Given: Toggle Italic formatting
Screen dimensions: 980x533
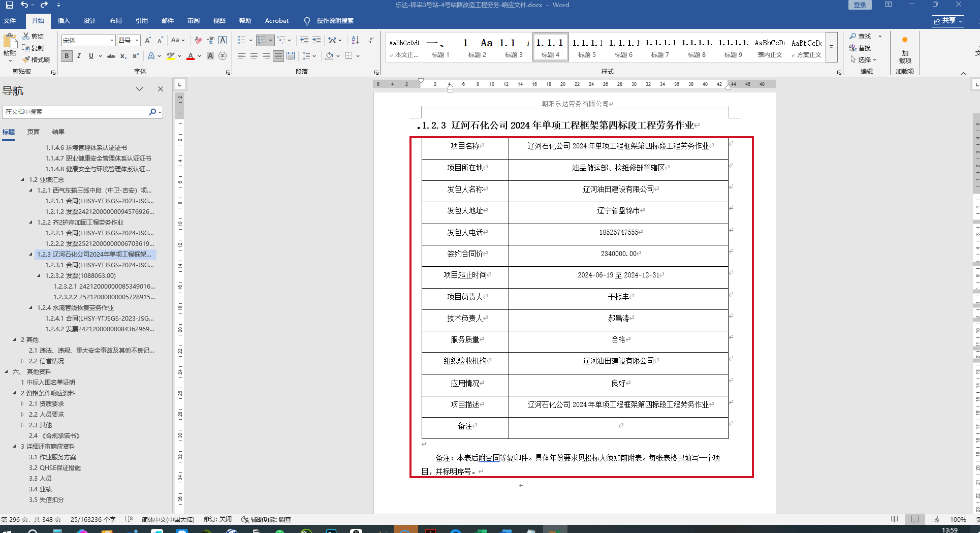Looking at the screenshot, I should point(79,56).
